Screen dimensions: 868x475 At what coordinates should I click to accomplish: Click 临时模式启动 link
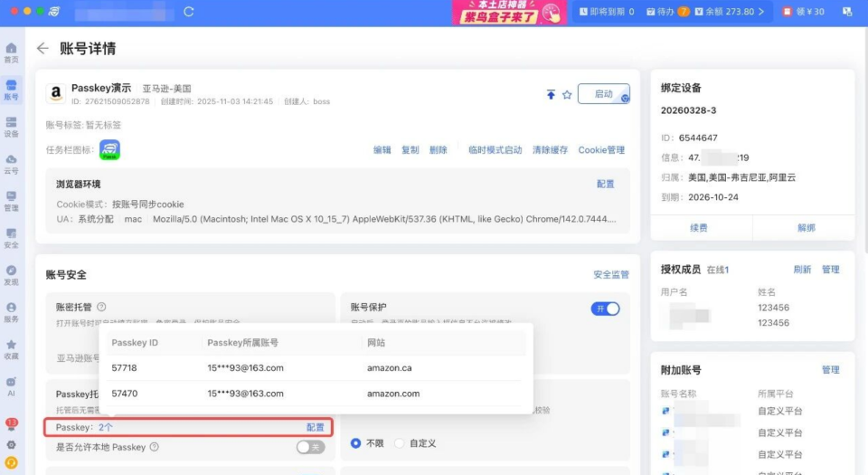(x=495, y=149)
